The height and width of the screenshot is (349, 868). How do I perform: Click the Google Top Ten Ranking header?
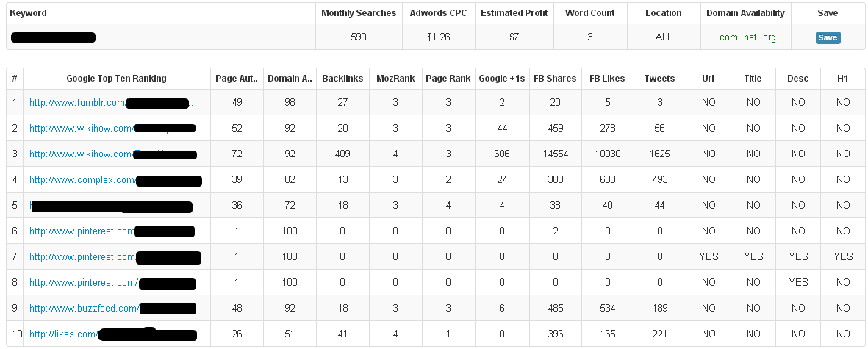tap(116, 79)
